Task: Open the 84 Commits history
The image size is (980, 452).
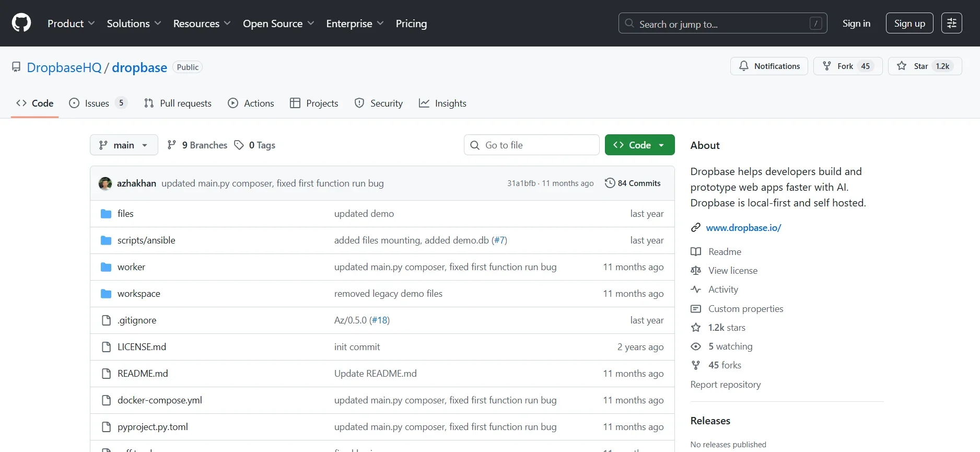Action: [633, 183]
